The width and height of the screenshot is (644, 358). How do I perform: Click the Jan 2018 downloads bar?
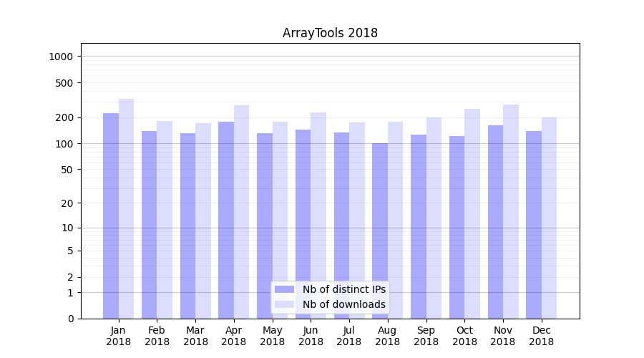tap(126, 208)
